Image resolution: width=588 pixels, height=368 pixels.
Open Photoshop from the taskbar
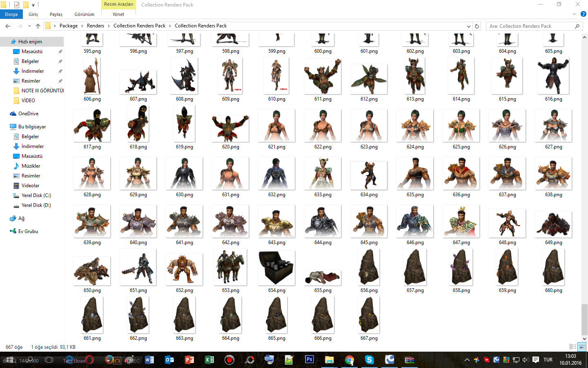coord(310,359)
